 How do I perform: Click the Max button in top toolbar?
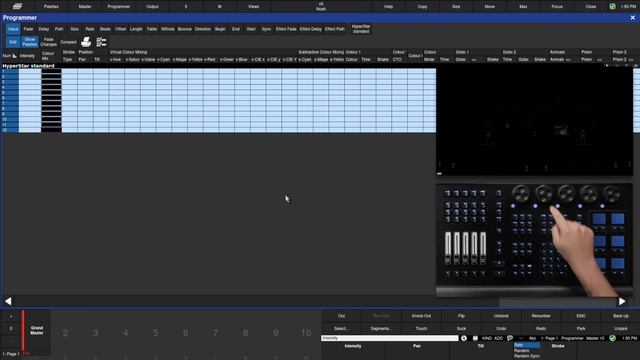[523, 6]
